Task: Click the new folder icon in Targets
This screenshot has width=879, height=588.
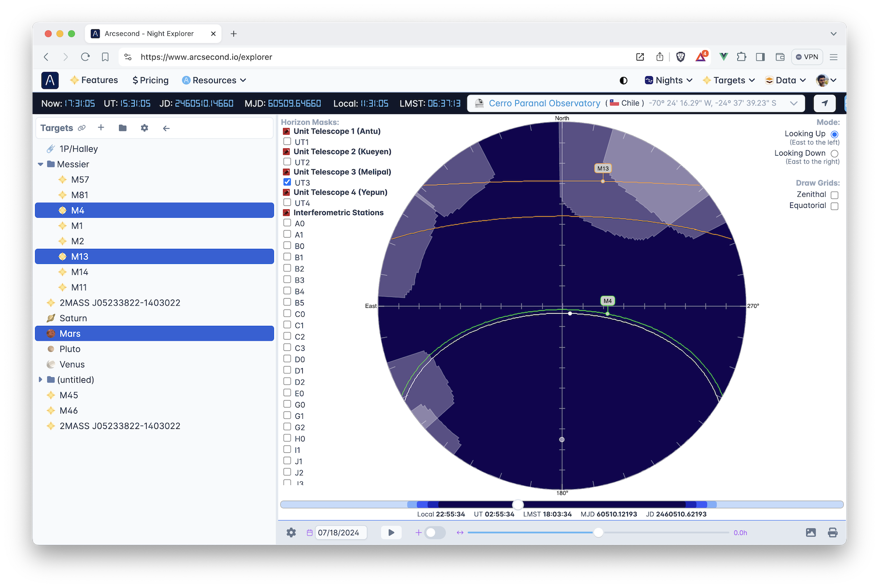Action: point(123,128)
